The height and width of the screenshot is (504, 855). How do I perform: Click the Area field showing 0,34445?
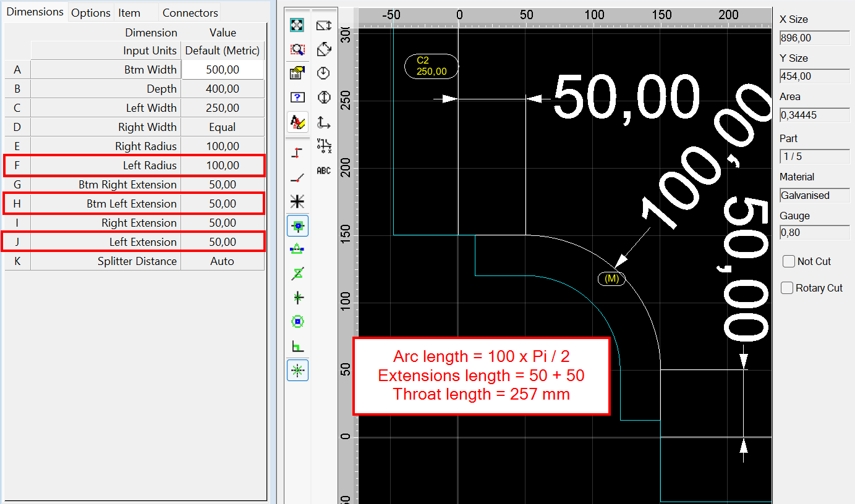[815, 115]
